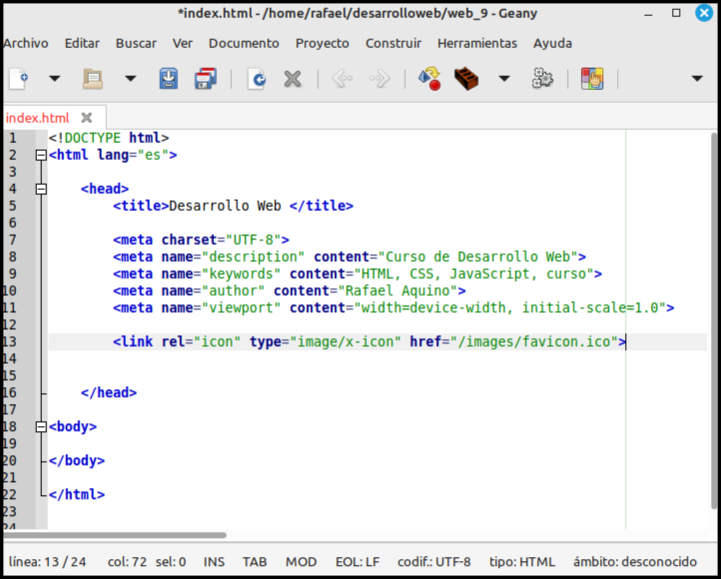This screenshot has width=721, height=579.
Task: Open the Construir menu
Action: (x=393, y=43)
